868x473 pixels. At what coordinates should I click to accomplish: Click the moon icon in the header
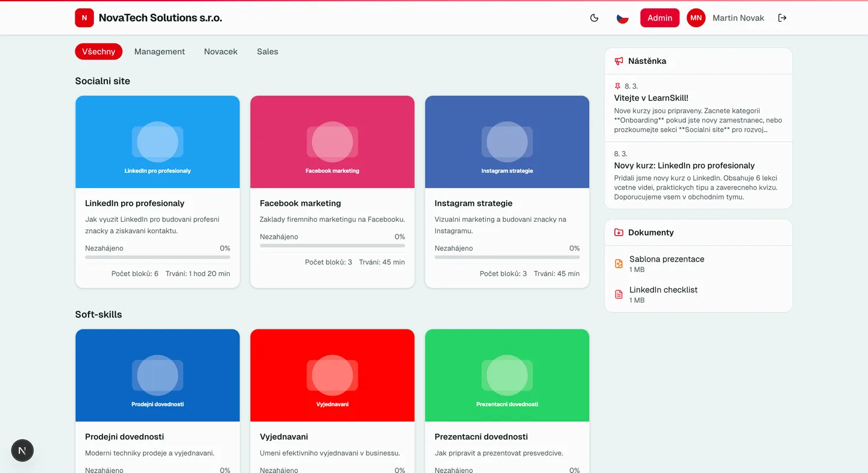click(594, 17)
